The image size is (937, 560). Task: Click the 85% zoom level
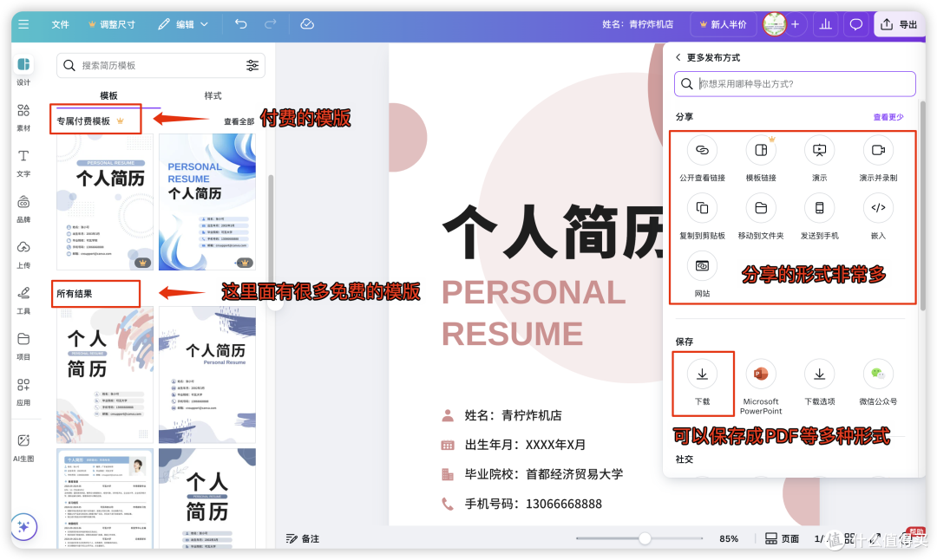[x=729, y=538]
